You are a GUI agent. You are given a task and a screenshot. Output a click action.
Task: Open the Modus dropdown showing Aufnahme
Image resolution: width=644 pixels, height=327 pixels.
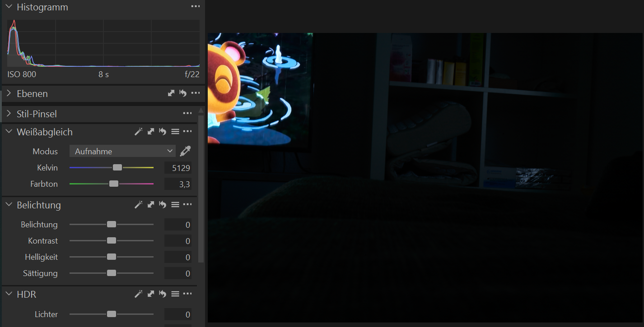click(122, 151)
